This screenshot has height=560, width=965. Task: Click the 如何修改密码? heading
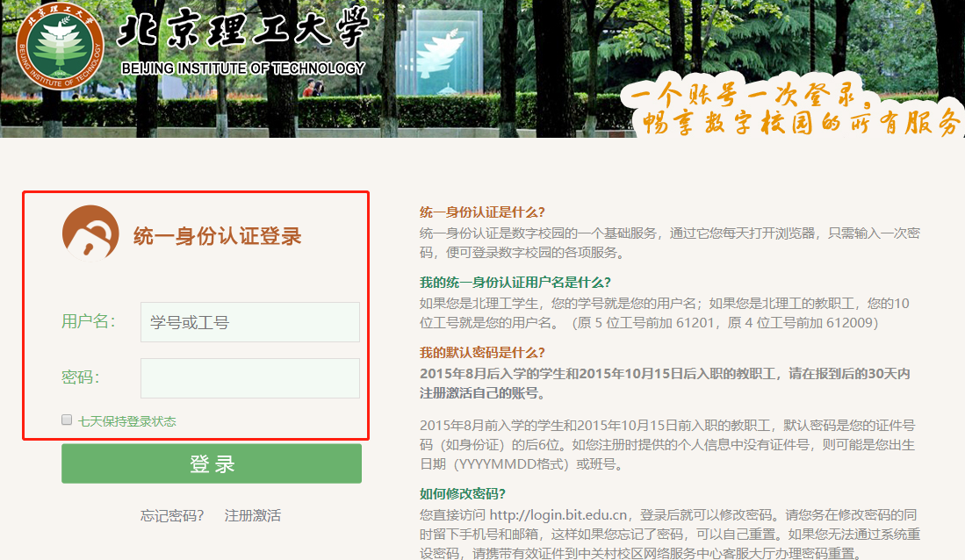(463, 493)
